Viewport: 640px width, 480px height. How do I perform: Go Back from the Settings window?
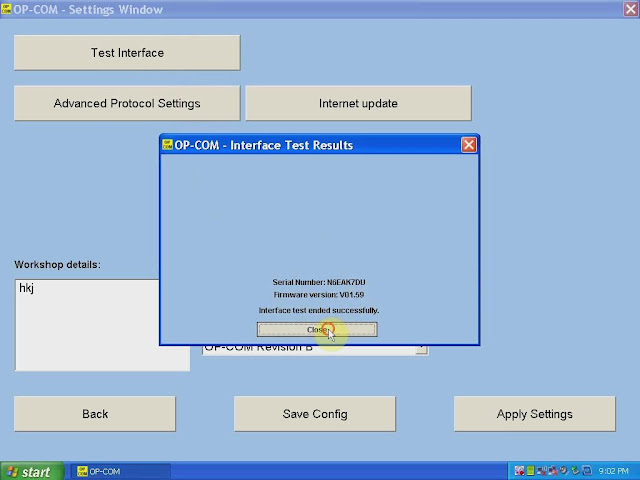coord(95,414)
